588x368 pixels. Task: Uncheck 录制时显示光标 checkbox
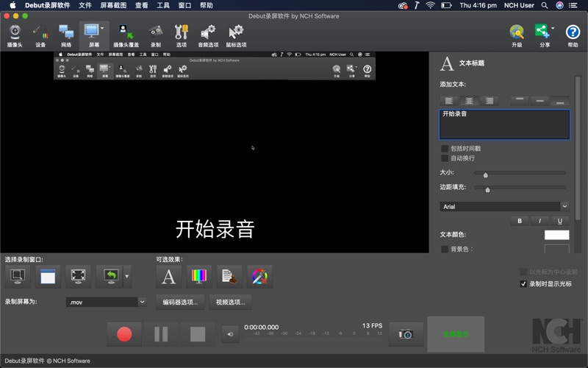tap(523, 283)
